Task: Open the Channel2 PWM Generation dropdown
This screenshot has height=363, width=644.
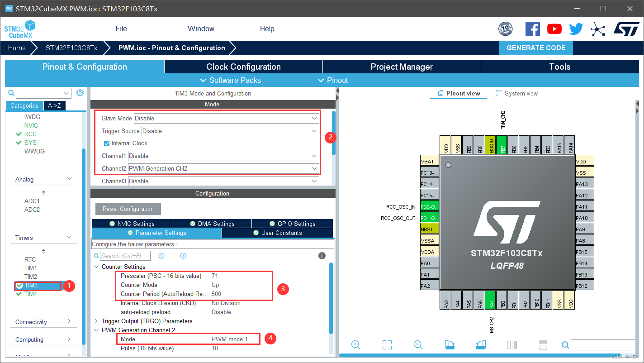Action: click(x=223, y=168)
